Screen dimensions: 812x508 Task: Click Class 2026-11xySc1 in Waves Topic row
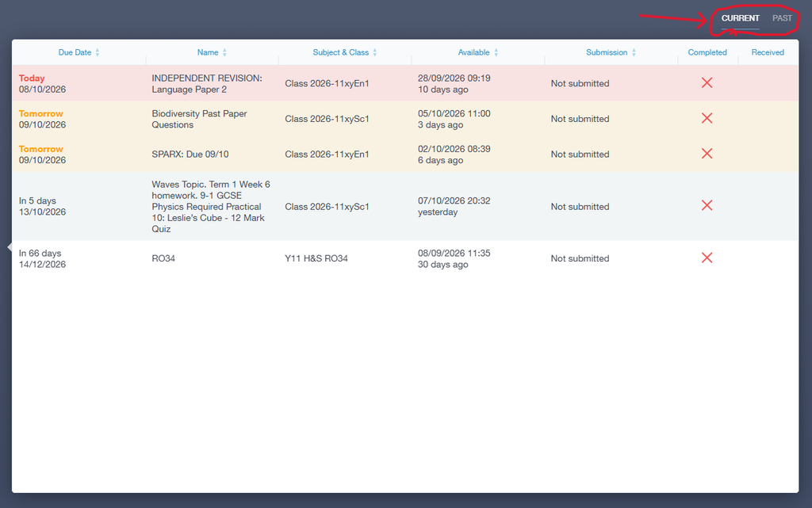point(327,206)
